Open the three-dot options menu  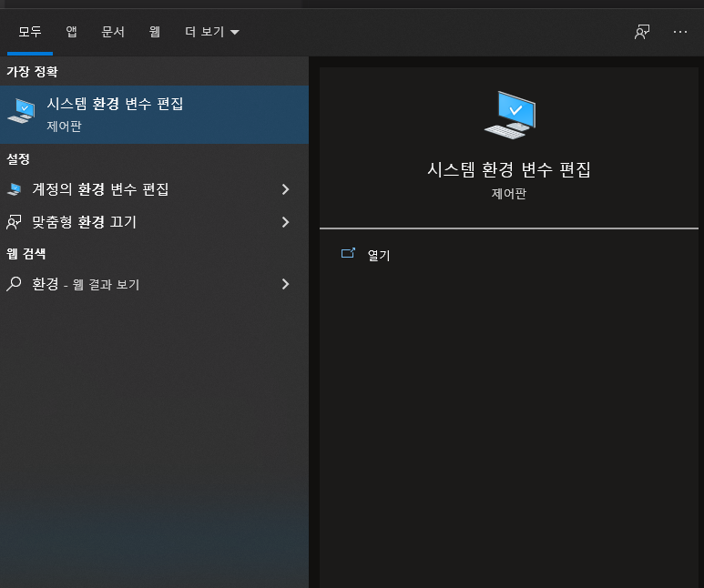680,32
